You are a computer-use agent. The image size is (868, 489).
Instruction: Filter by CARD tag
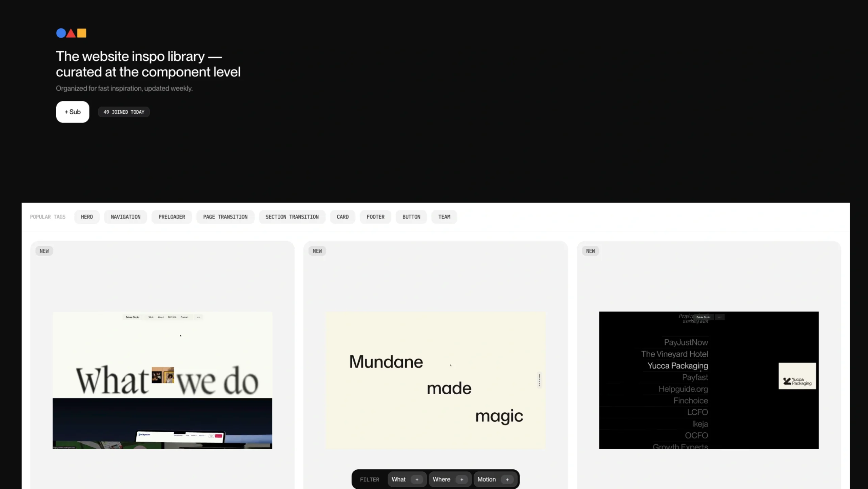(342, 217)
